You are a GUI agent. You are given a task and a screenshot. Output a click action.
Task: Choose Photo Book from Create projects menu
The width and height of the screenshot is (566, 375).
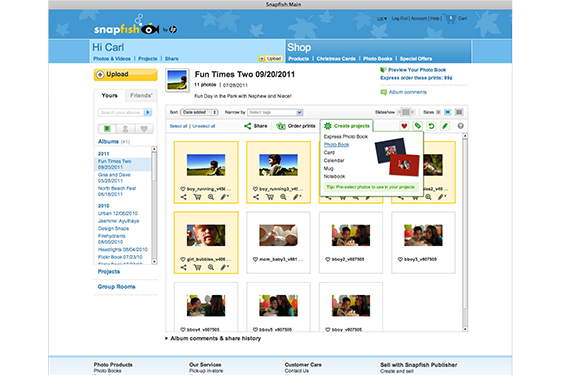tap(336, 145)
